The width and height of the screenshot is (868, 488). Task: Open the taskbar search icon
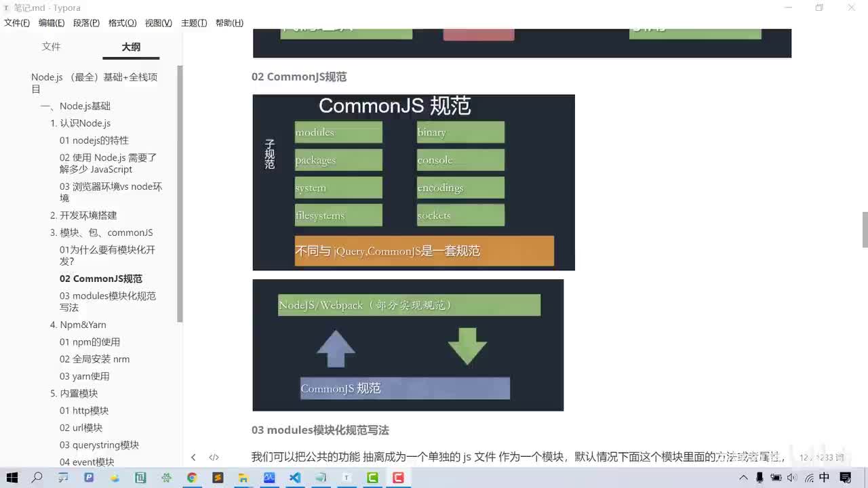click(37, 478)
